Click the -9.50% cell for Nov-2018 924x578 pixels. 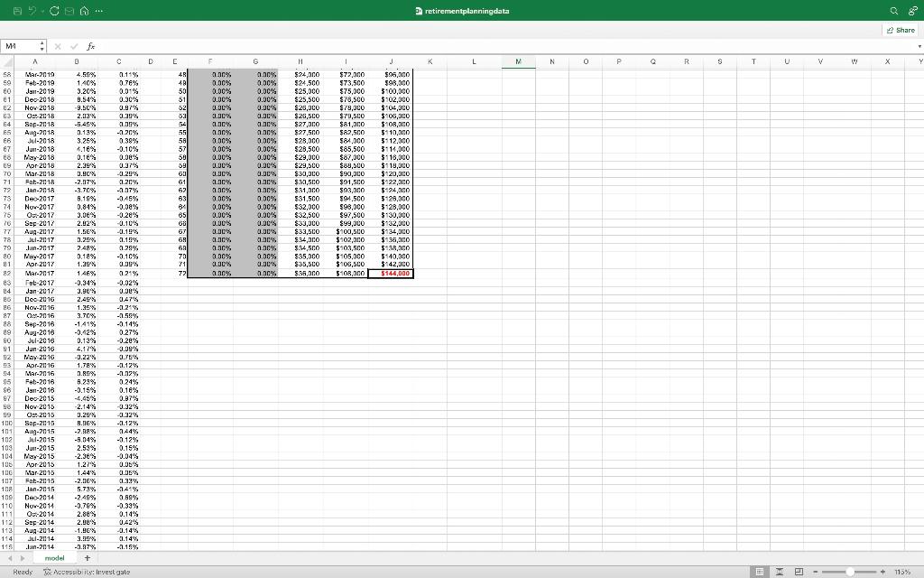tap(77, 108)
